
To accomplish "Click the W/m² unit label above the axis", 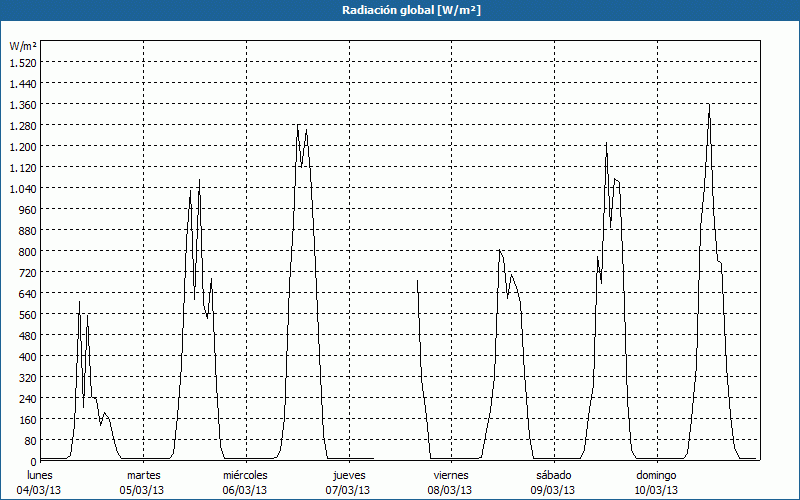I will (x=23, y=46).
